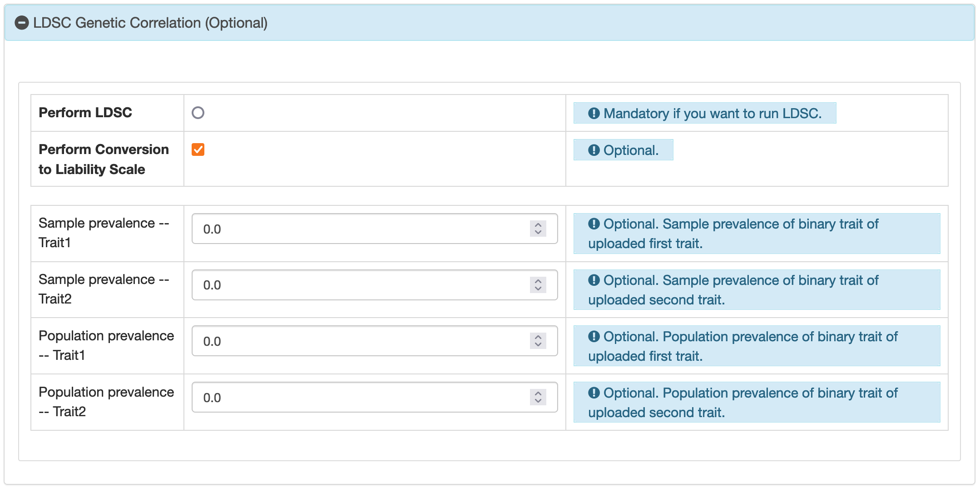Click info icon for Population prevalence first trait
980x488 pixels.
coord(594,336)
